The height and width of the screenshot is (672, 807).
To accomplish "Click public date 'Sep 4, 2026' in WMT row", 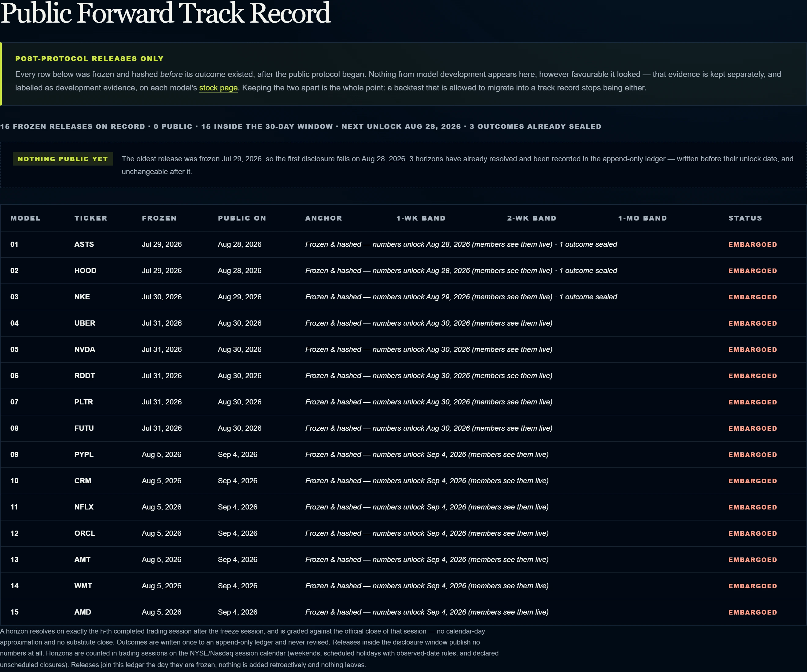I will (238, 586).
